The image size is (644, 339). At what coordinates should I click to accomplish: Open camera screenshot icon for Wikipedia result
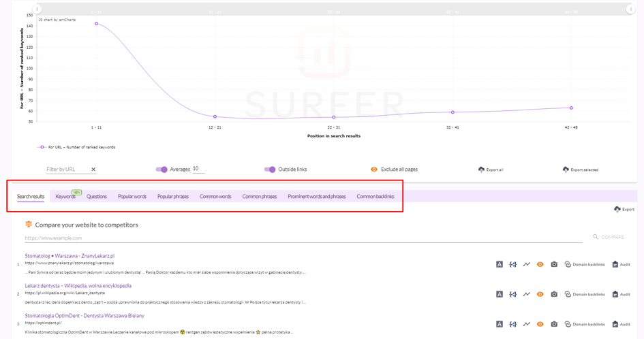pyautogui.click(x=554, y=294)
